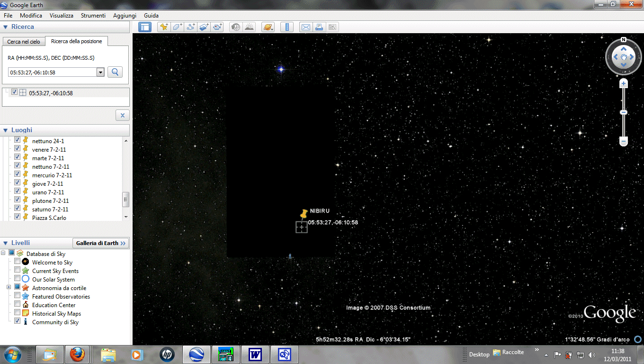Collapse the Luoghi panel

[6, 130]
